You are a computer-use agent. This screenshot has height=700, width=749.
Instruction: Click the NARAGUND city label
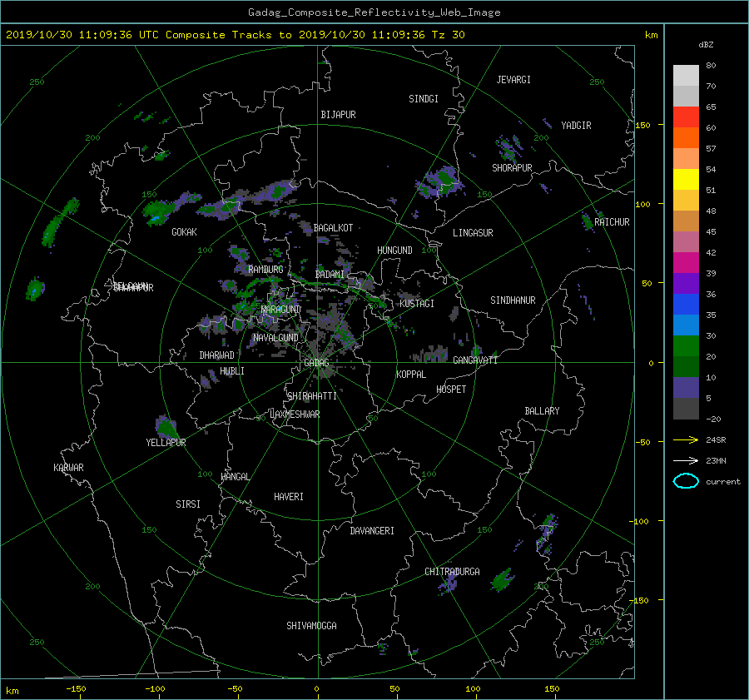coord(281,310)
